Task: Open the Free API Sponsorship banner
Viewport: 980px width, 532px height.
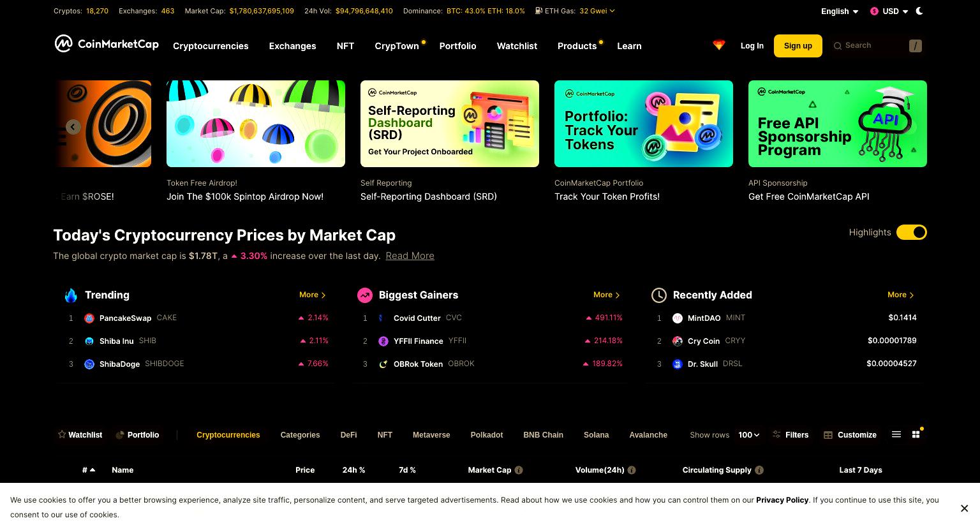Action: point(838,124)
